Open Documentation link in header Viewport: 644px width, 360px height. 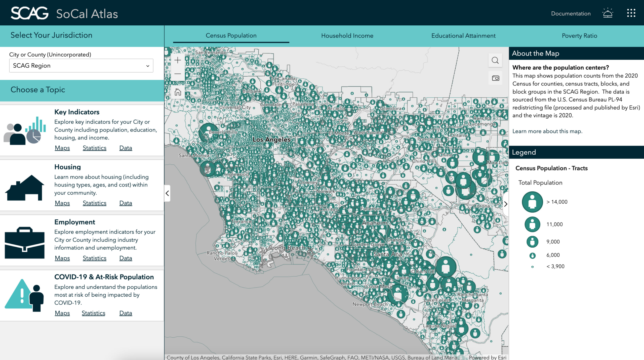coord(571,14)
